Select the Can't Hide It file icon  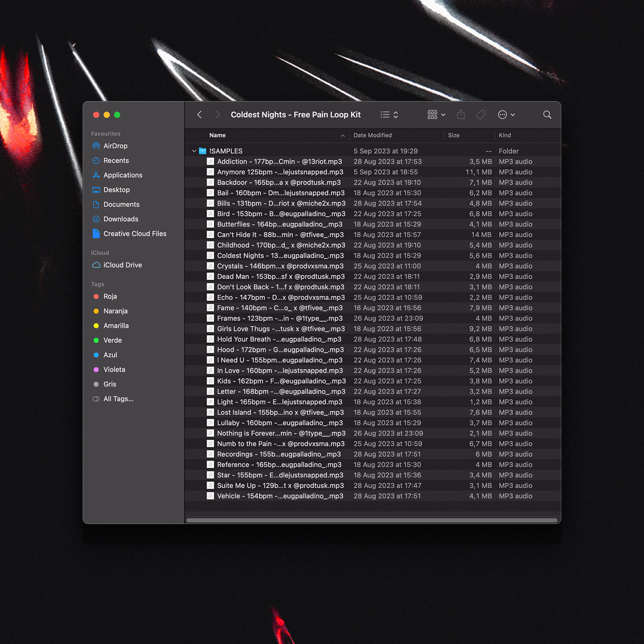click(x=210, y=234)
